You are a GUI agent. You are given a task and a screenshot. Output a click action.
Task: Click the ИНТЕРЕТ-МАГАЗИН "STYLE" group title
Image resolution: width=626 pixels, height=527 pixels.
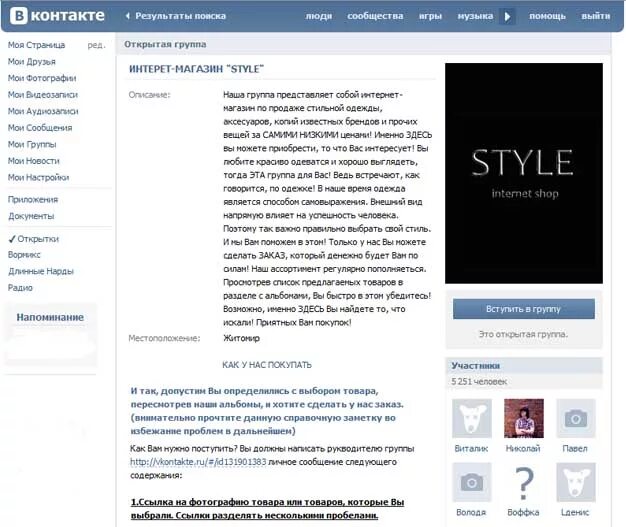click(196, 69)
